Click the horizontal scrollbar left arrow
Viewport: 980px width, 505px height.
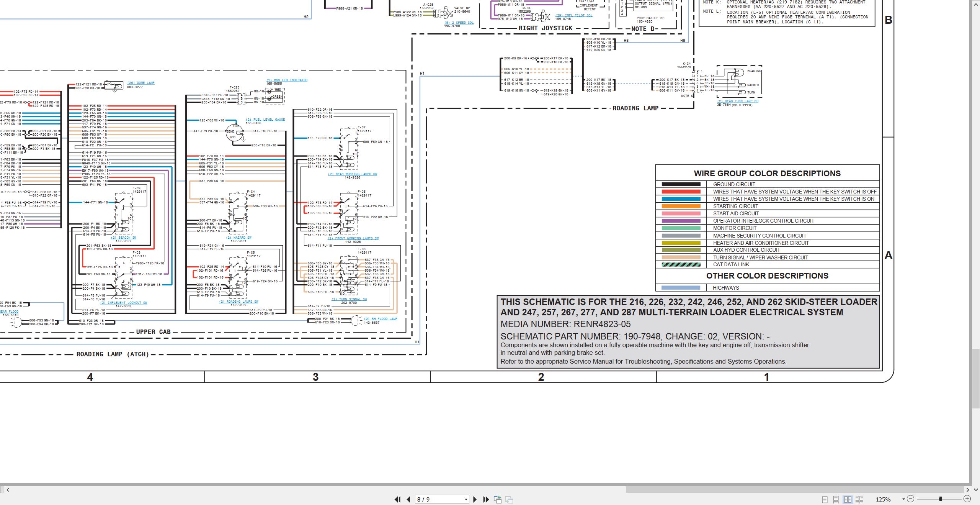[x=8, y=490]
